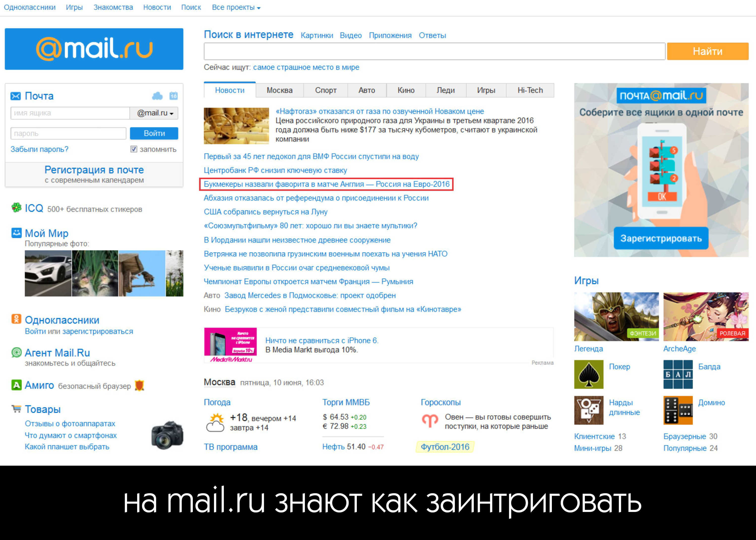
Task: Open the Торги ММВБ link
Action: point(346,402)
